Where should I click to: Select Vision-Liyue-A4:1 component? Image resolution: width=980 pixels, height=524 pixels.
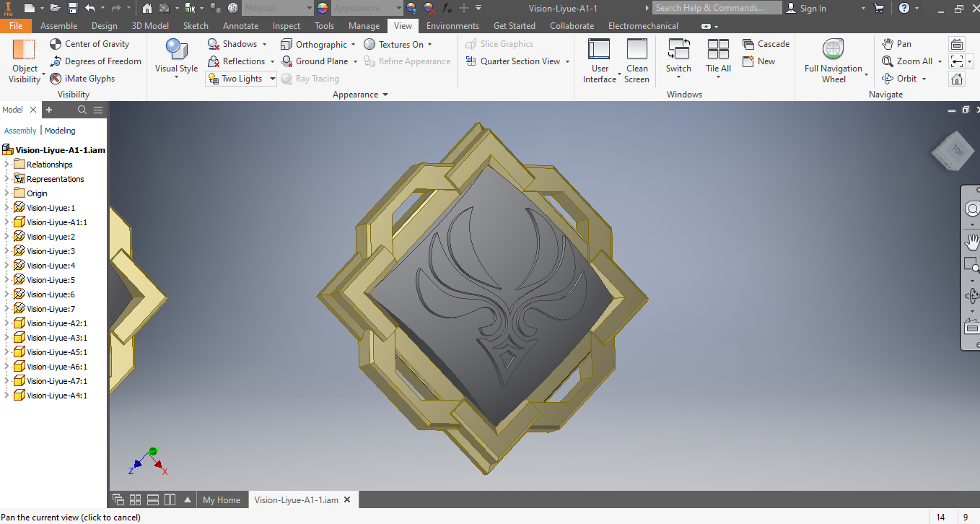point(57,396)
